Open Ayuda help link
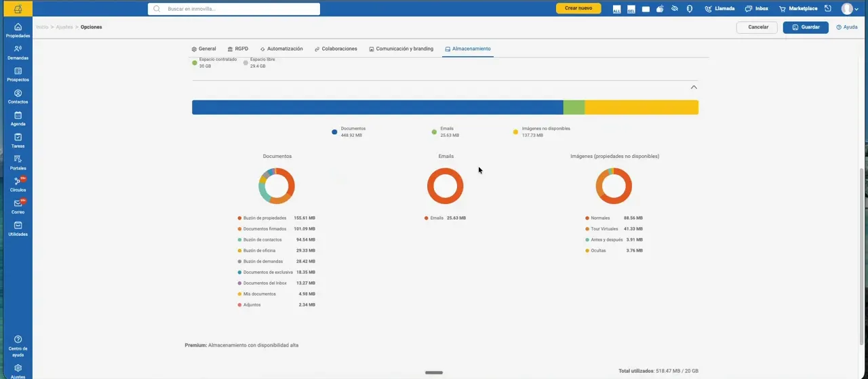 coord(847,27)
